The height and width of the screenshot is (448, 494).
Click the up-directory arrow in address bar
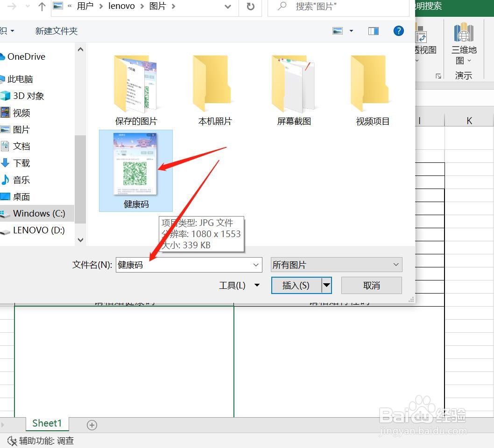click(x=42, y=7)
